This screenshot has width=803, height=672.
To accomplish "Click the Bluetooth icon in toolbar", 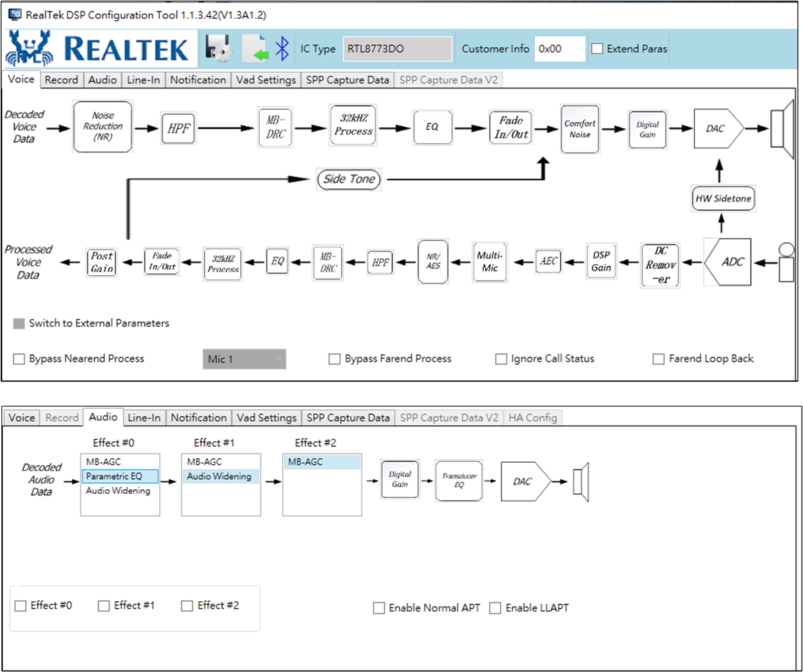I will point(282,49).
